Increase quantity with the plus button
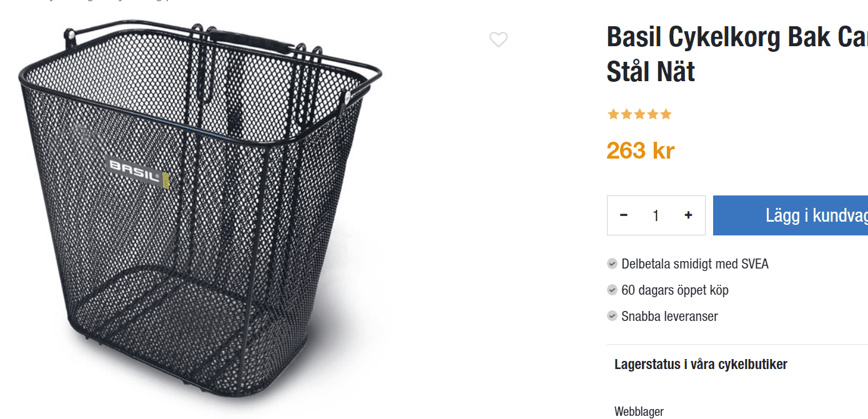This screenshot has width=868, height=419. click(688, 215)
